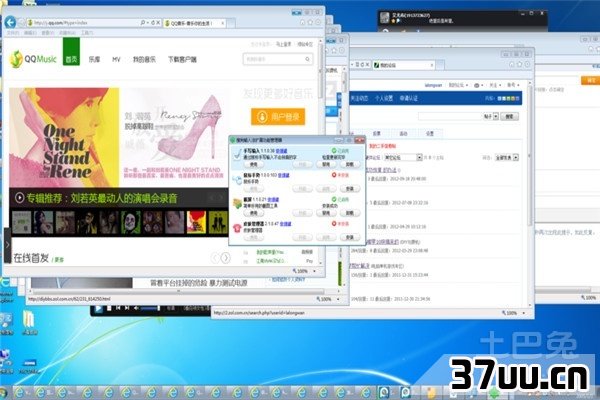Click 马上登录 link at QQ Music top right
Screen dimensions: 600x400
[284, 44]
